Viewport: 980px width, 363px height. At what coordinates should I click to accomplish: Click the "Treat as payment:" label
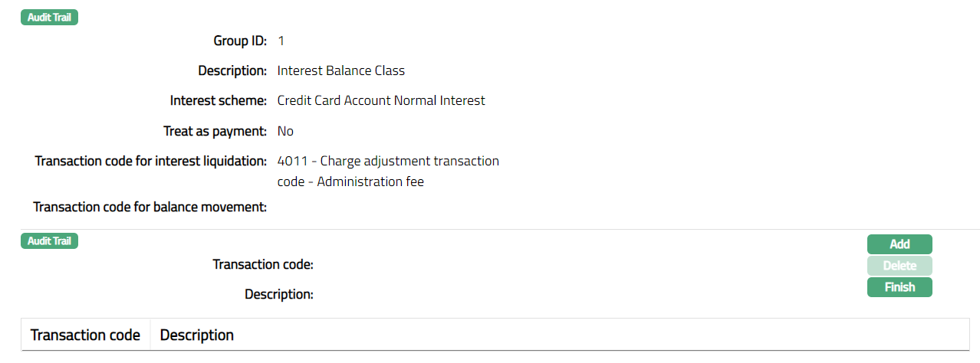(x=215, y=131)
